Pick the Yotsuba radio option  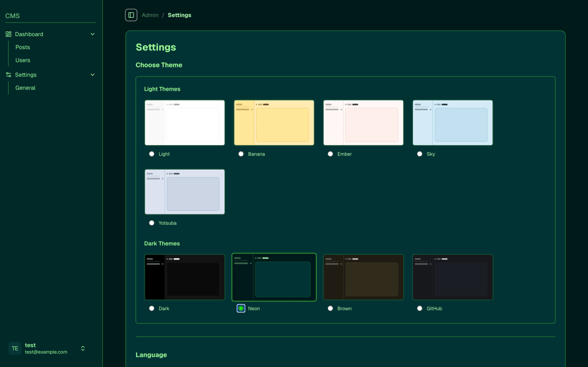tap(152, 223)
